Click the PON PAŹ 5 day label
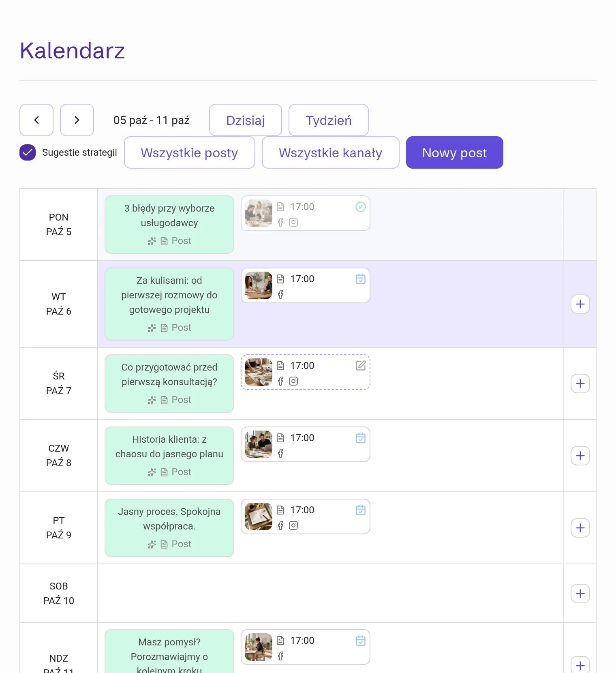 (59, 225)
